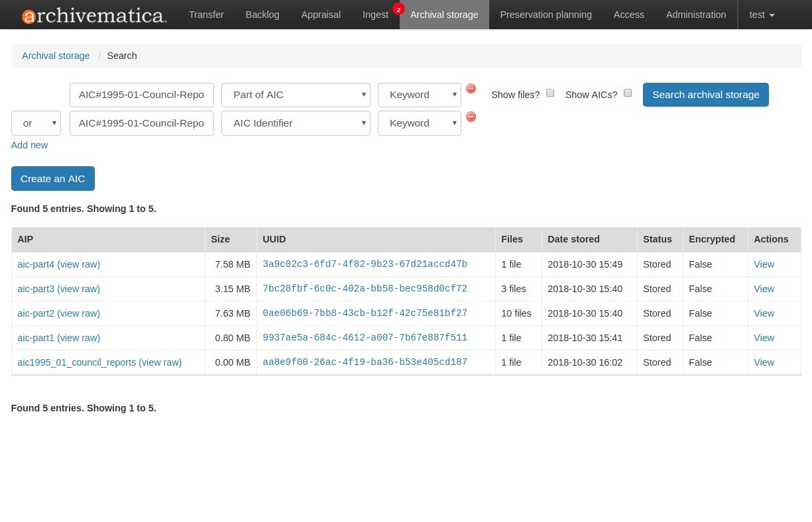Viewport: 812px width, 522px height.
Task: Click Search archival storage button
Action: pyautogui.click(x=705, y=95)
